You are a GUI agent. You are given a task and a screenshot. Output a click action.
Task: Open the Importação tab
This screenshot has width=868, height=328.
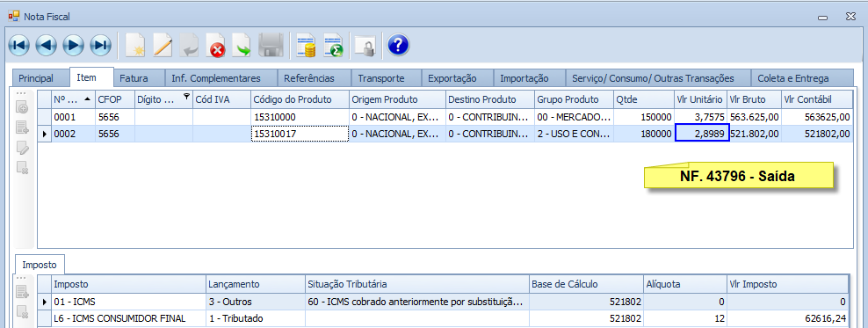[x=524, y=78]
